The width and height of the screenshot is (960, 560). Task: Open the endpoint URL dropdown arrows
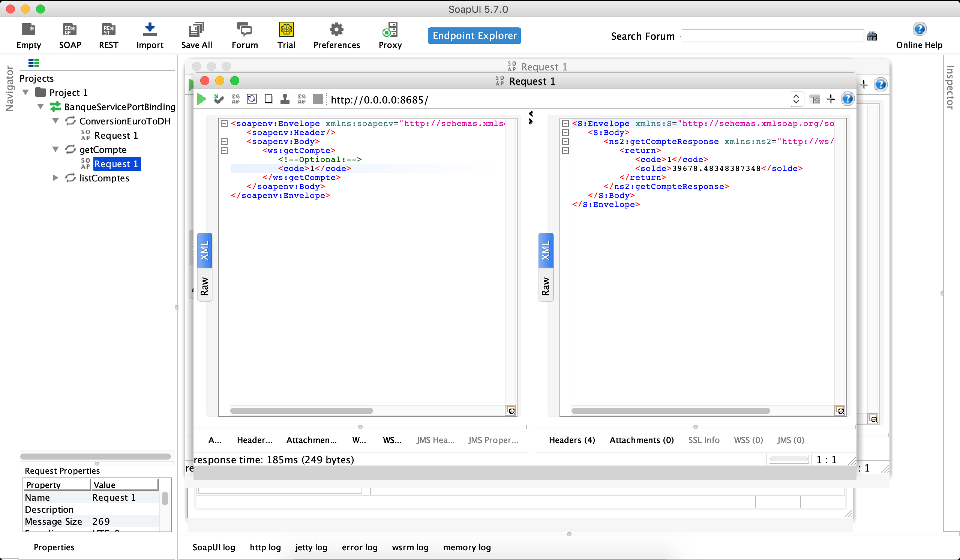(795, 99)
